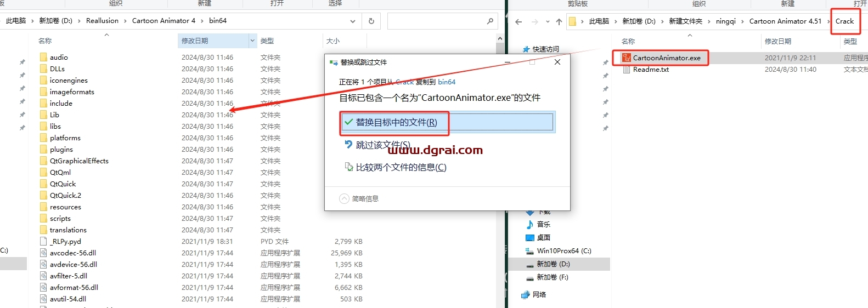The height and width of the screenshot is (308, 868).
Task: Click Cartoon Animator 4 breadcrumb
Action: point(164,21)
